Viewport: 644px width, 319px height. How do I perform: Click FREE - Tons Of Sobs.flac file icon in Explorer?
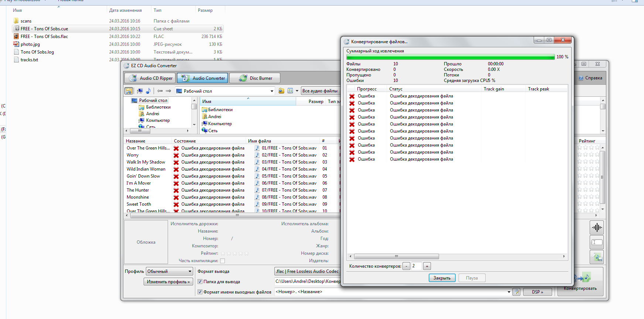(16, 37)
